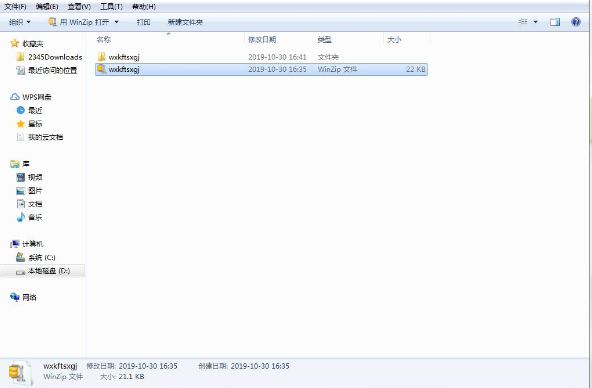Click the 网络 network icon

click(x=15, y=297)
